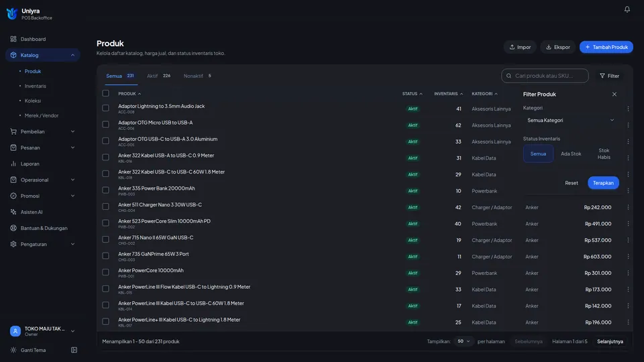Open row menu for Anker 715 Nano II
The width and height of the screenshot is (644, 362).
point(628,240)
